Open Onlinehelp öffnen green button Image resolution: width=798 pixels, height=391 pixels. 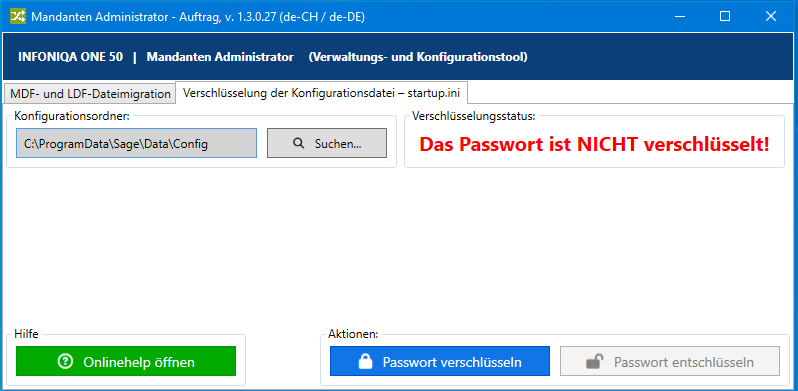click(x=126, y=361)
